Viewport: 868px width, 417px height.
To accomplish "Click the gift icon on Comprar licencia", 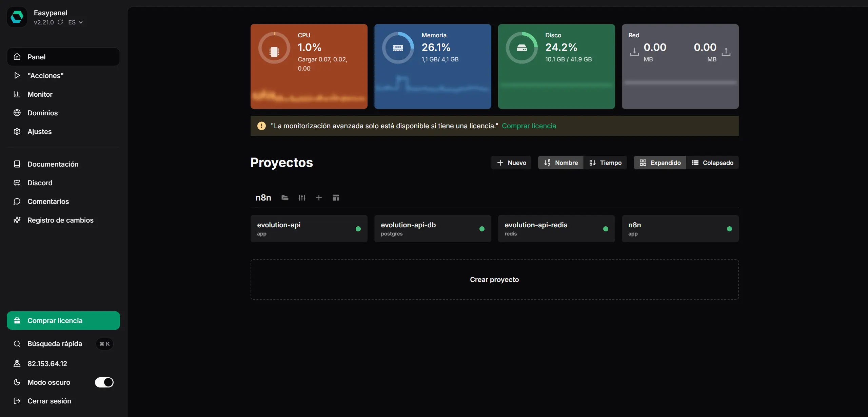I will tap(17, 320).
